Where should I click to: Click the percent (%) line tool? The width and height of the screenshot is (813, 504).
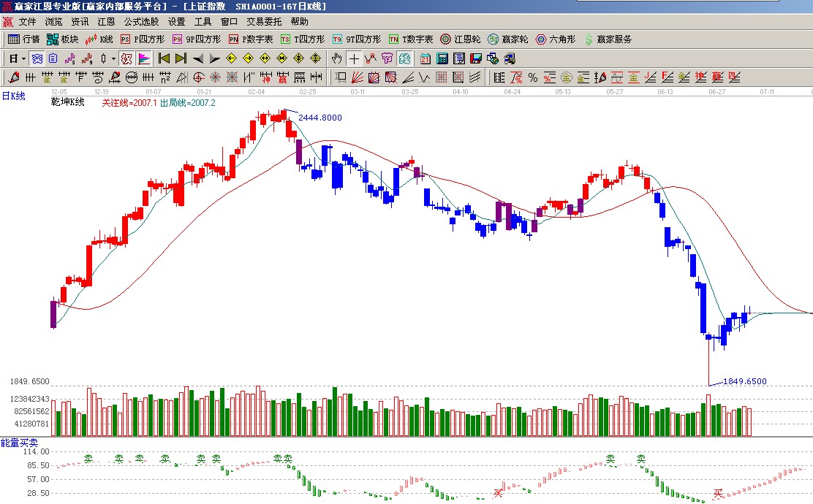(x=532, y=77)
